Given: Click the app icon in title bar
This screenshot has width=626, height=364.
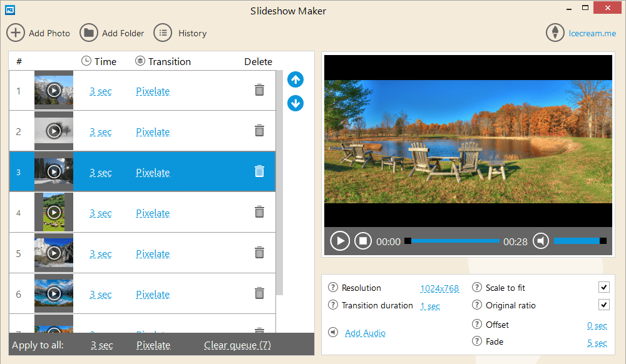Looking at the screenshot, I should [x=10, y=10].
